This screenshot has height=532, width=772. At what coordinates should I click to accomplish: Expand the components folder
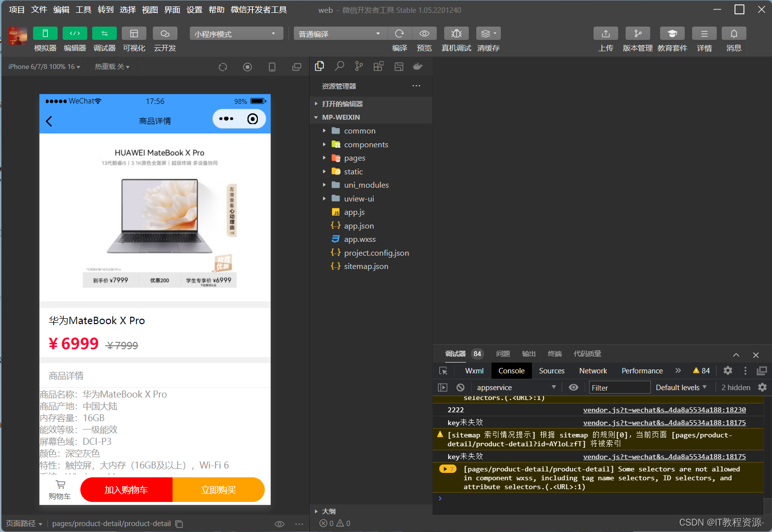(372, 145)
